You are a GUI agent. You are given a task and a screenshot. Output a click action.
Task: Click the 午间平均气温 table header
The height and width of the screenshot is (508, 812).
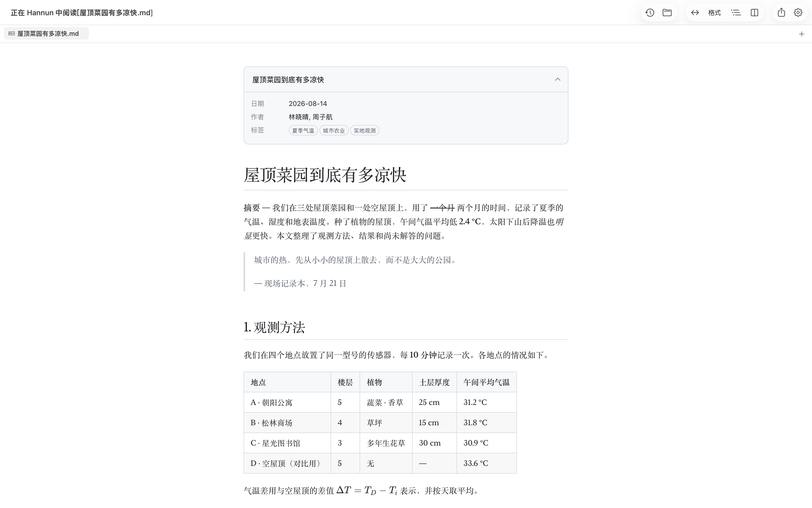click(x=486, y=382)
